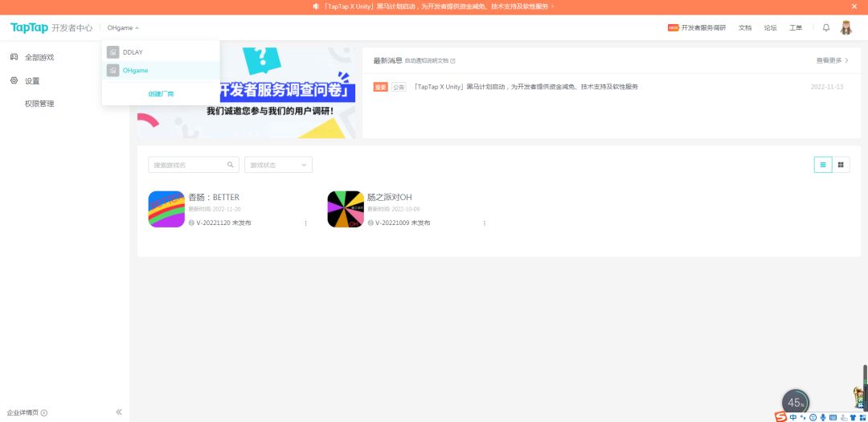This screenshot has height=422, width=868.
Task: Click the 香肠：BETTER game title
Action: click(214, 197)
